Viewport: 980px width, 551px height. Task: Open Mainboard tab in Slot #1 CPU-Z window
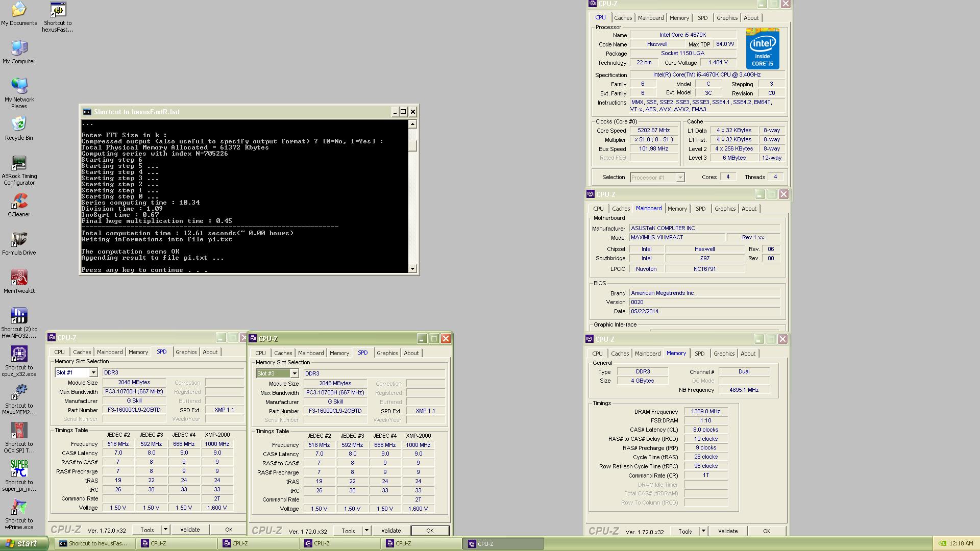click(110, 352)
